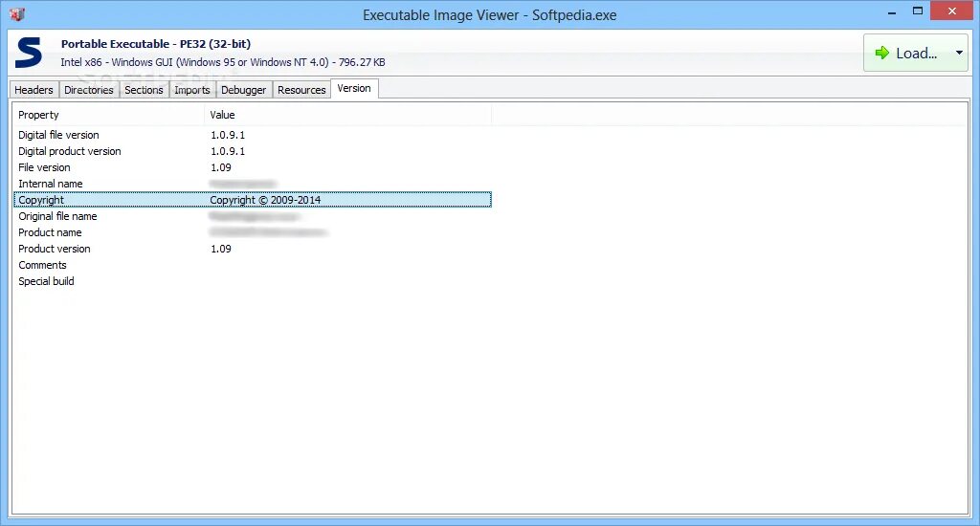
Task: Click the Value column header
Action: [x=348, y=115]
